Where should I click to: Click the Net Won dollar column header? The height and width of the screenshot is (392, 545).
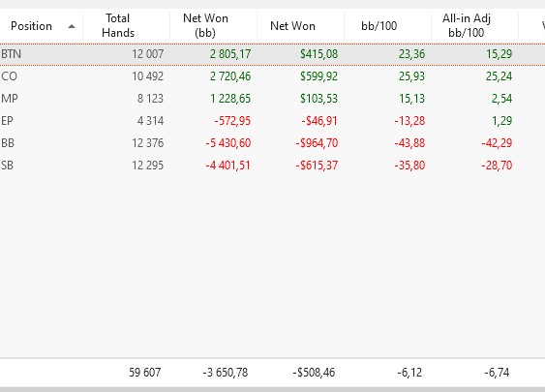pyautogui.click(x=301, y=26)
